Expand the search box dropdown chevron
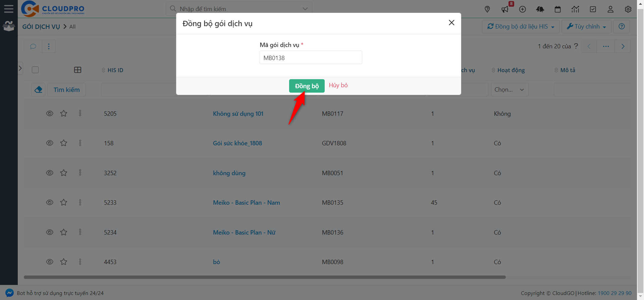Image resolution: width=644 pixels, height=300 pixels. pos(305,9)
